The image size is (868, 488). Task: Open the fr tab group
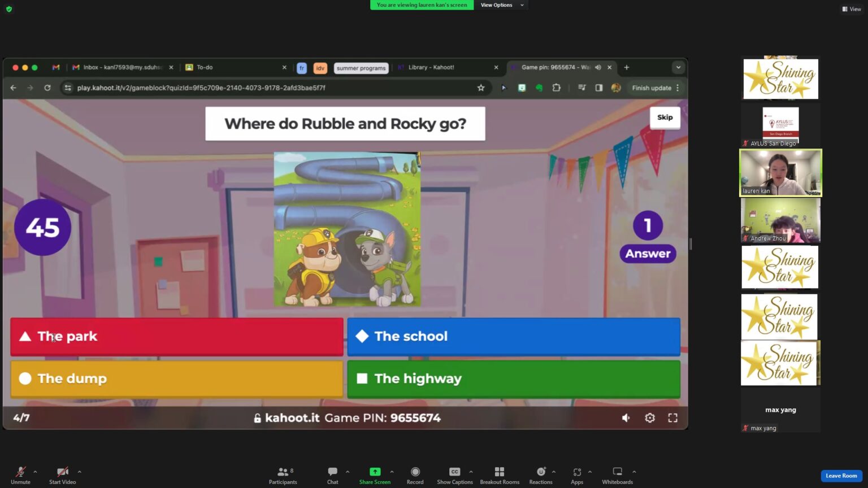[x=302, y=68]
